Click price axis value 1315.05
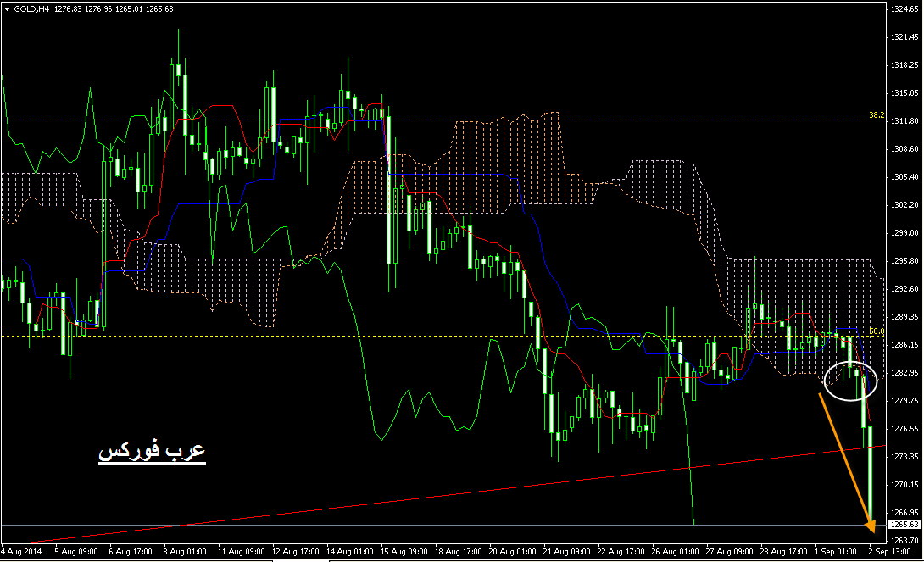Screen dimensions: 924x562 click(905, 93)
